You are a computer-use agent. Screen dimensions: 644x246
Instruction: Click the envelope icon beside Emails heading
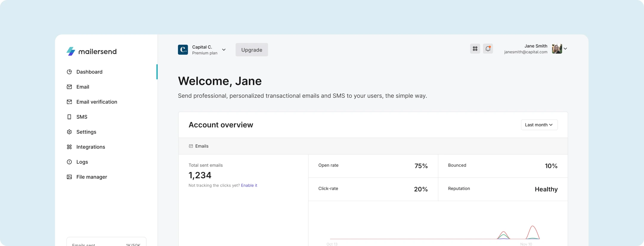(191, 146)
